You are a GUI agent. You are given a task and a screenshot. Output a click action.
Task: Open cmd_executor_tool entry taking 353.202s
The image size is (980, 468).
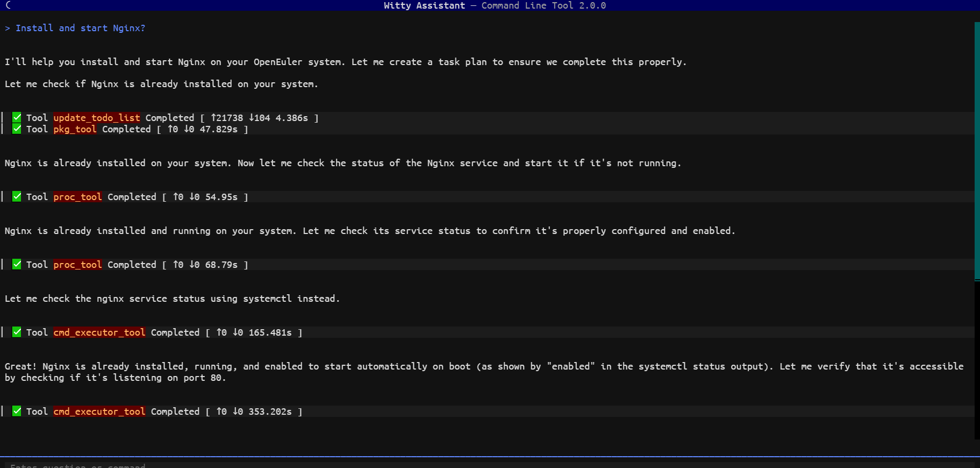point(99,412)
